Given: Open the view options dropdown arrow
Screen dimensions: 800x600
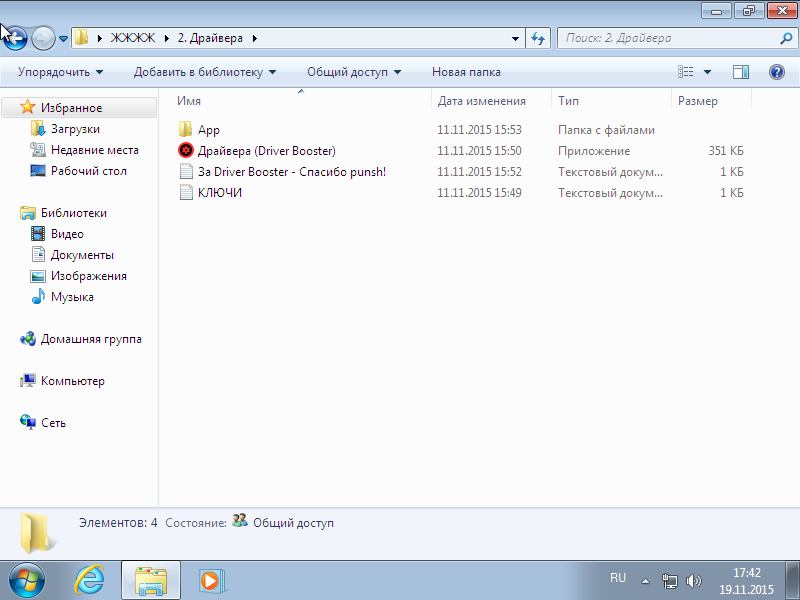Looking at the screenshot, I should click(x=707, y=72).
